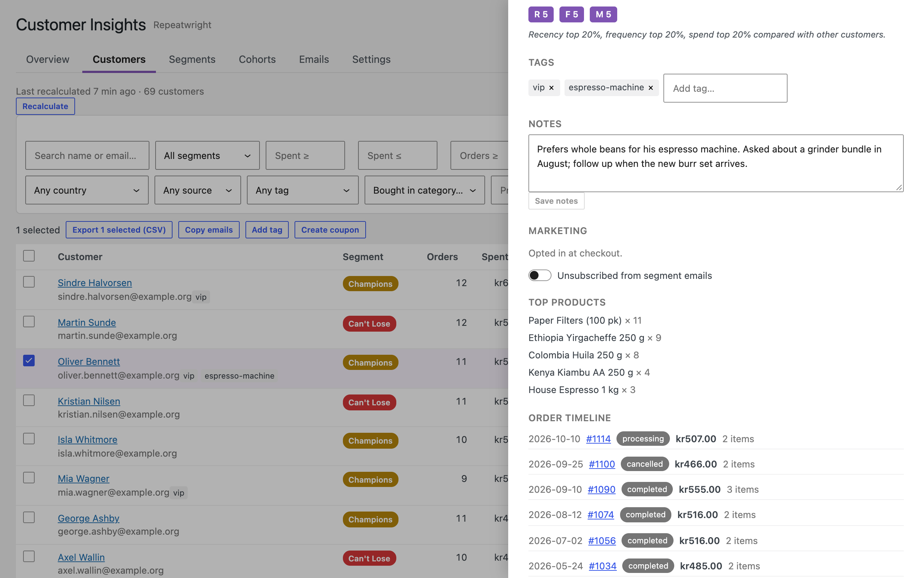Screen dimensions: 924x578
Task: Check the select-all customers checkbox
Action: pos(29,256)
